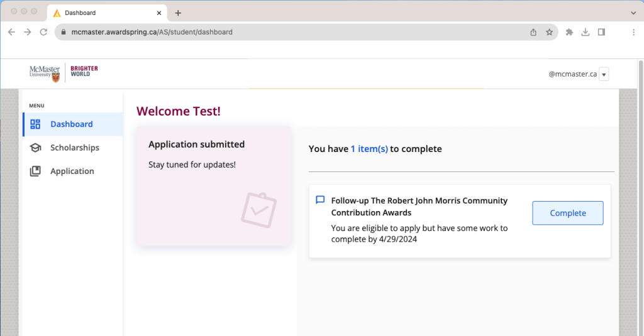Click the clipboard checkmark icon
Viewport: 644px width, 336px height.
[258, 210]
